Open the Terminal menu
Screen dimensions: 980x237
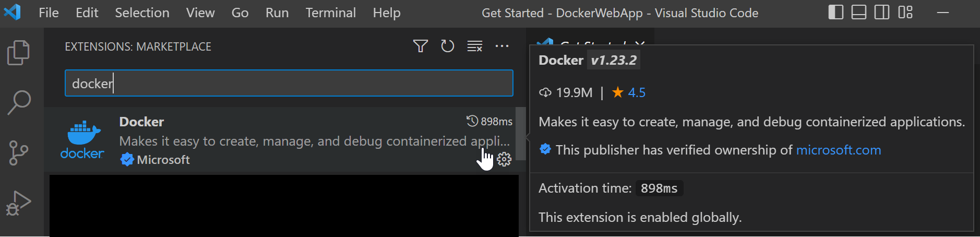[330, 13]
